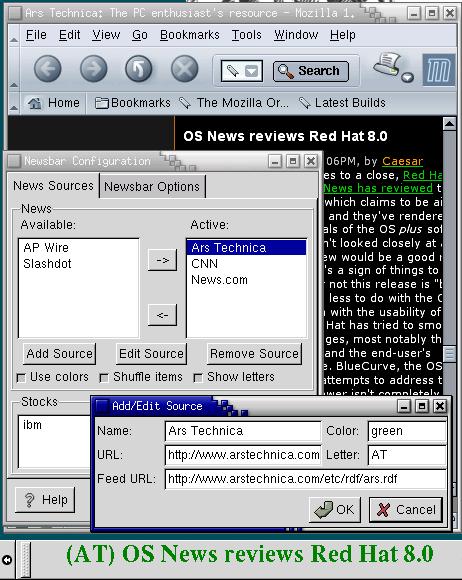Toggle the Shuffle items checkbox
This screenshot has width=462, height=580.
coord(104,378)
